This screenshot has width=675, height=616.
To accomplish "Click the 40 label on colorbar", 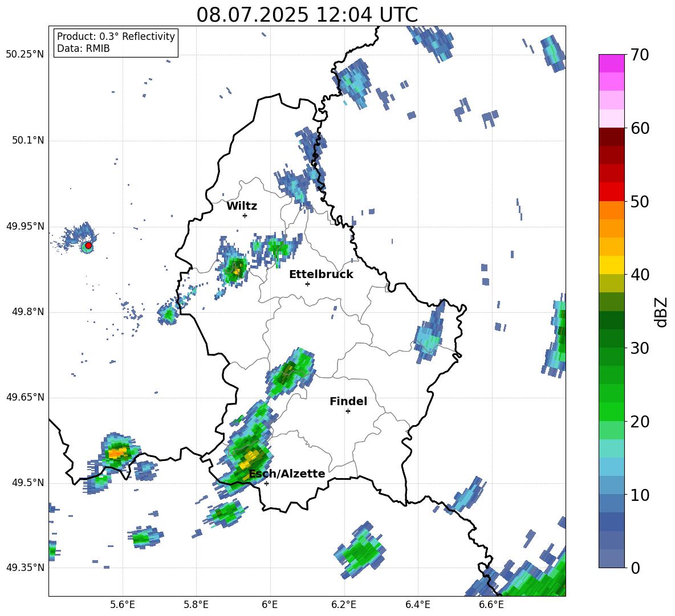I will (x=640, y=275).
